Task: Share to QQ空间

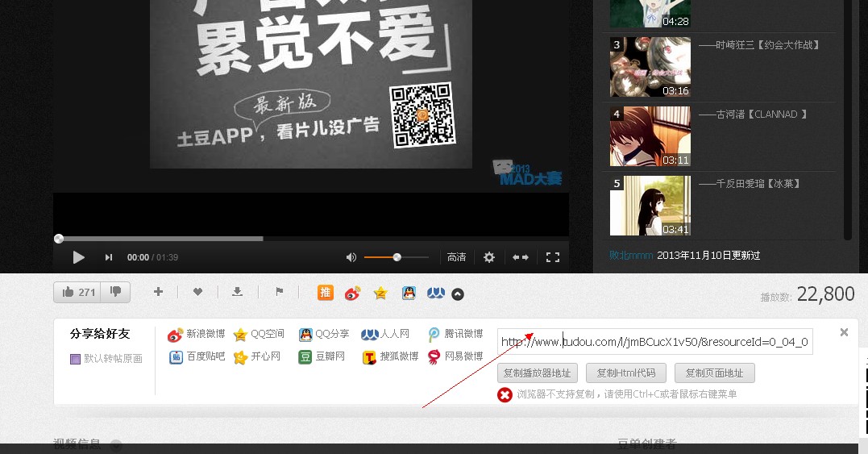Action: click(259, 335)
